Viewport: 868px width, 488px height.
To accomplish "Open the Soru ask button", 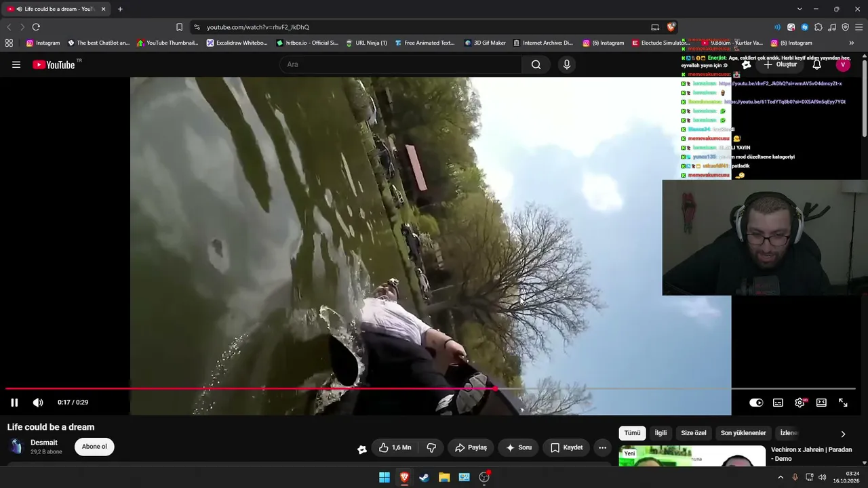I will coord(519,447).
